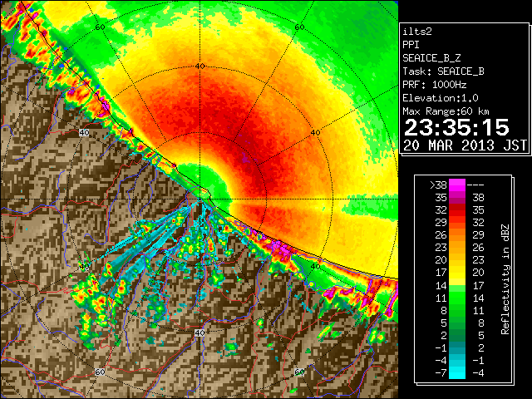Select the "---" legend entry
The width and height of the screenshot is (532, 399).
point(475,185)
